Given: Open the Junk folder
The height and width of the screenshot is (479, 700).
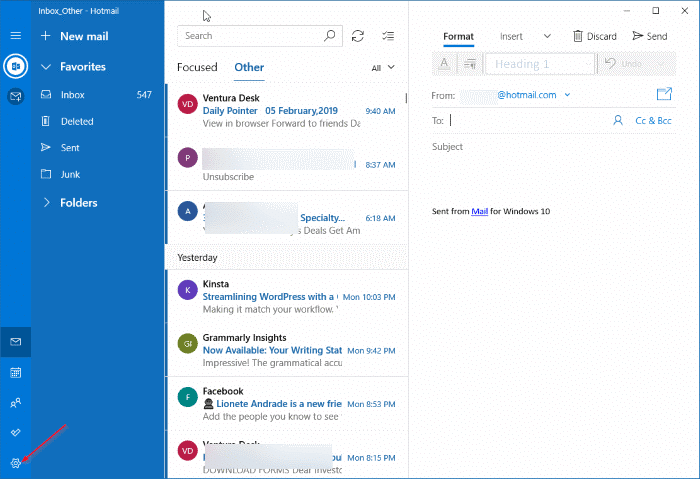Looking at the screenshot, I should point(97,174).
